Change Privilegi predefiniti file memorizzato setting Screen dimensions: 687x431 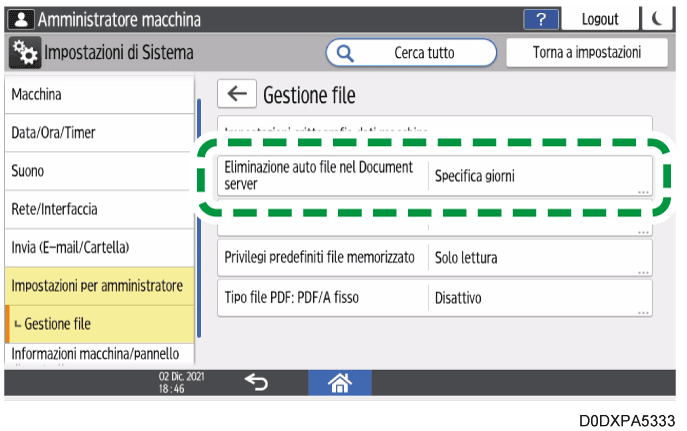click(435, 258)
